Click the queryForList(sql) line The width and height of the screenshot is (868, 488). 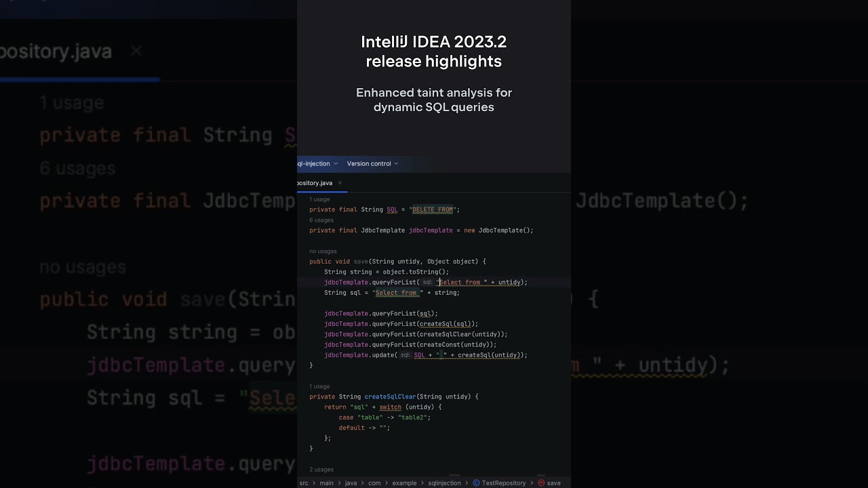coord(381,314)
